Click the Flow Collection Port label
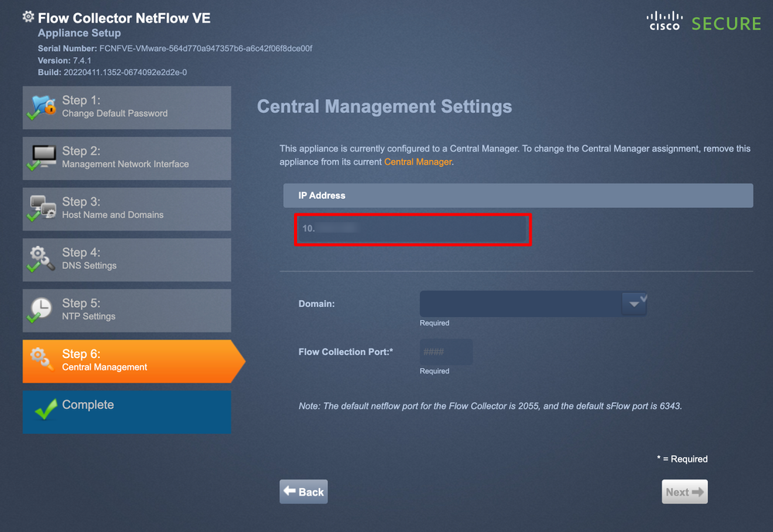Viewport: 773px width, 532px height. tap(346, 352)
